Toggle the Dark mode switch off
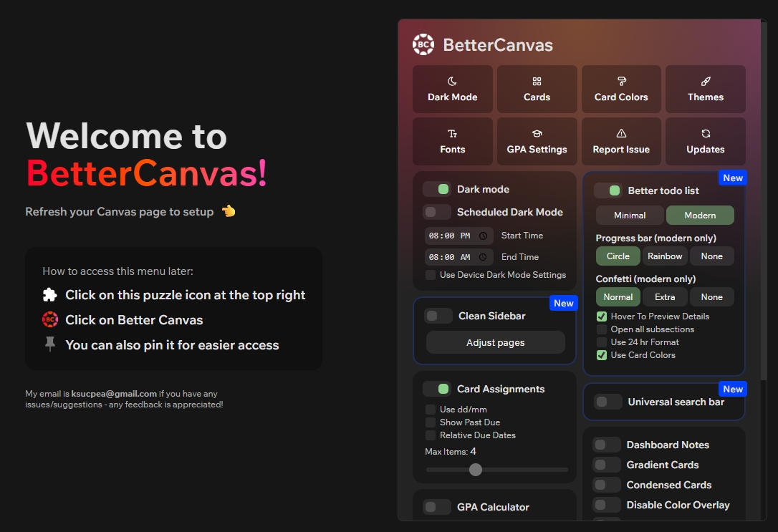 click(x=437, y=189)
